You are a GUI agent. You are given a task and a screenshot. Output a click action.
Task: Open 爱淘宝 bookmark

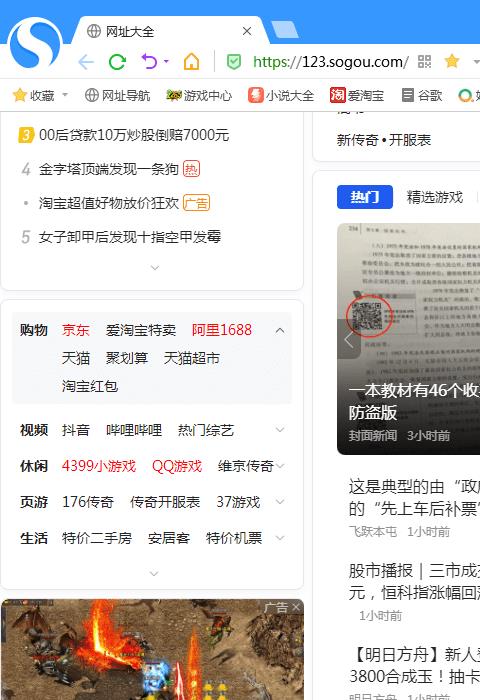tap(357, 95)
